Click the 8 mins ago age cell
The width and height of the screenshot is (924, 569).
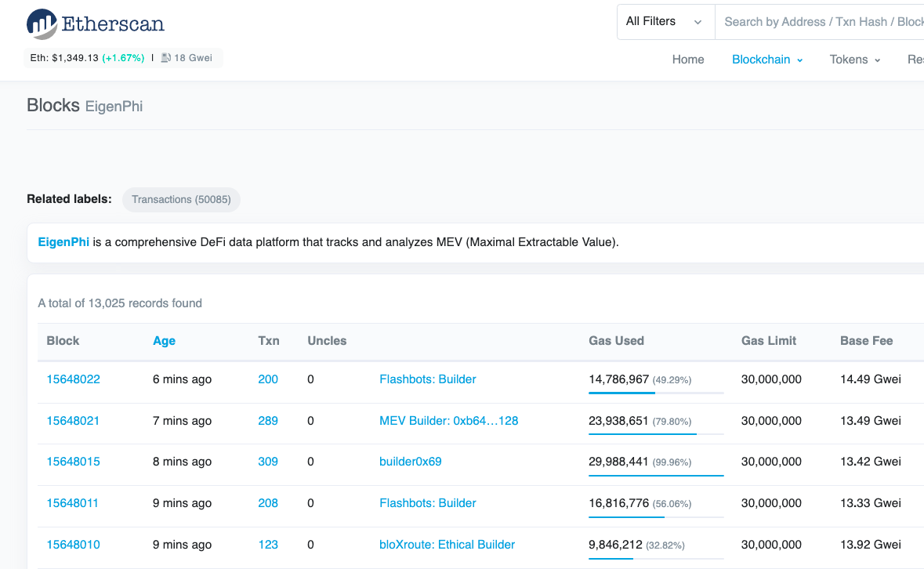click(182, 462)
